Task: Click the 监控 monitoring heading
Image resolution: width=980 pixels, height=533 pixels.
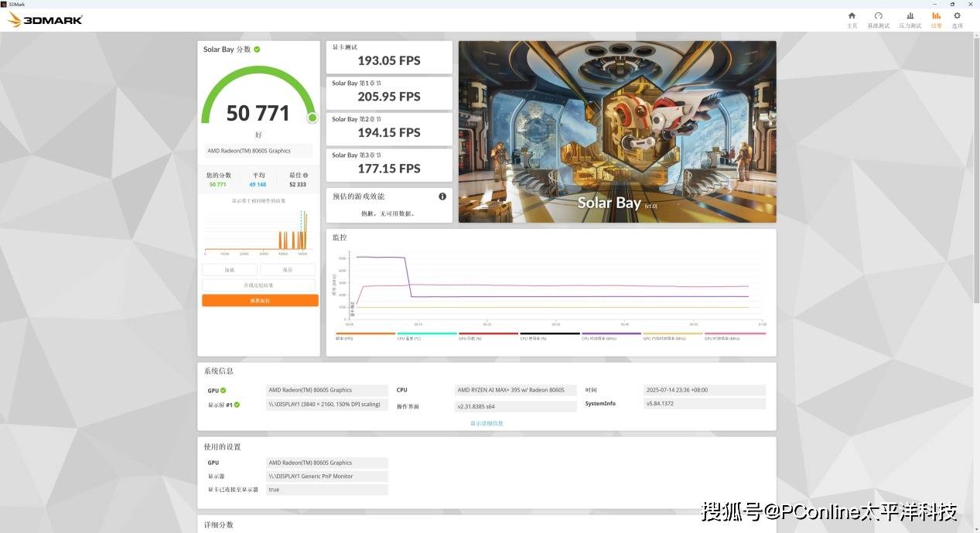Action: coord(340,237)
